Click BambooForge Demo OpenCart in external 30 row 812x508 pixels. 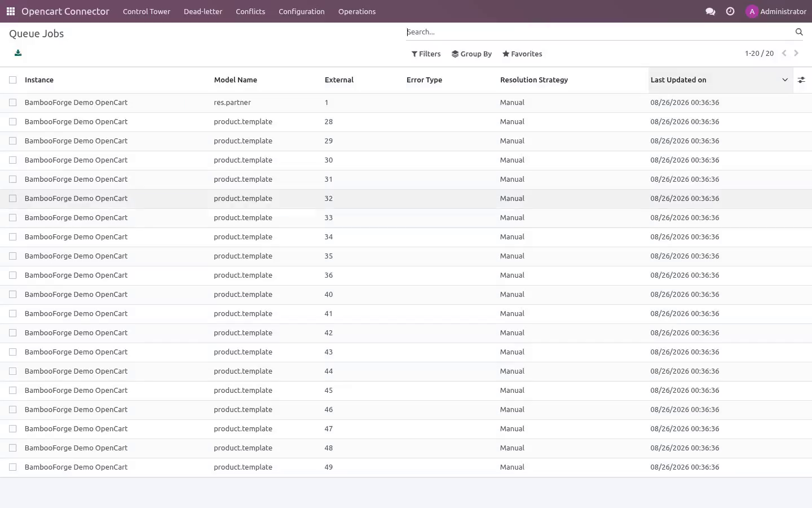point(76,160)
